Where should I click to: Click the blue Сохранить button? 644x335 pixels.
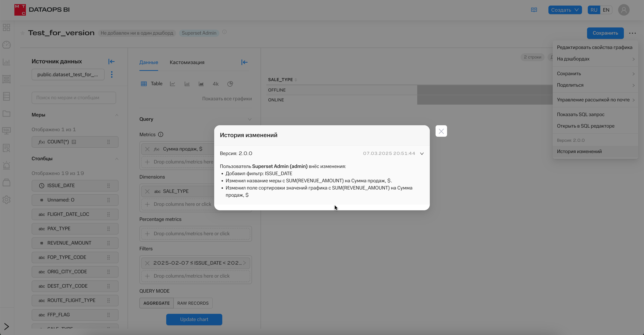(605, 33)
